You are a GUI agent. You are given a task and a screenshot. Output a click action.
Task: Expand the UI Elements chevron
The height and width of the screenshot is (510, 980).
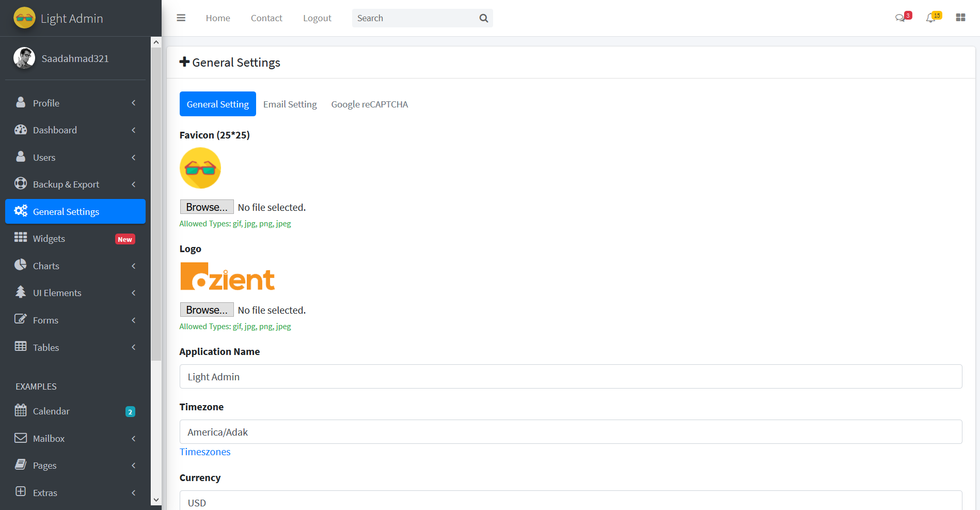[x=134, y=293]
